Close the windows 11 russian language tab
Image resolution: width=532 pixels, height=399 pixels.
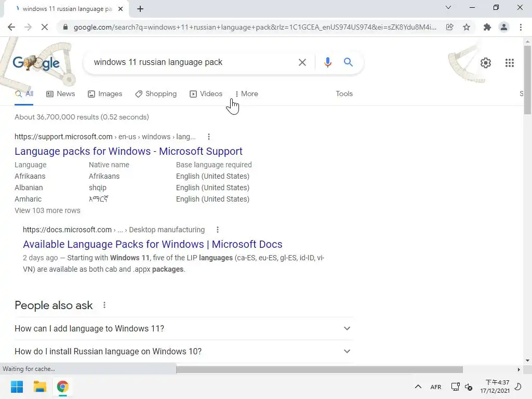point(121,9)
